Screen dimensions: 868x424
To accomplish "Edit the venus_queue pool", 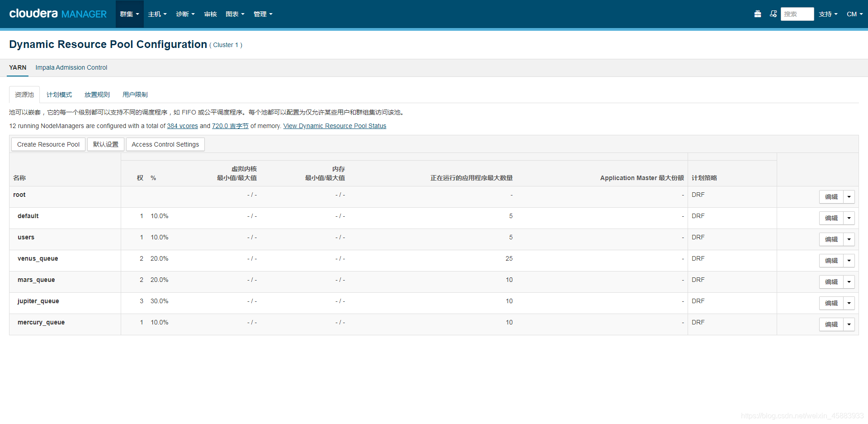I will coord(831,261).
